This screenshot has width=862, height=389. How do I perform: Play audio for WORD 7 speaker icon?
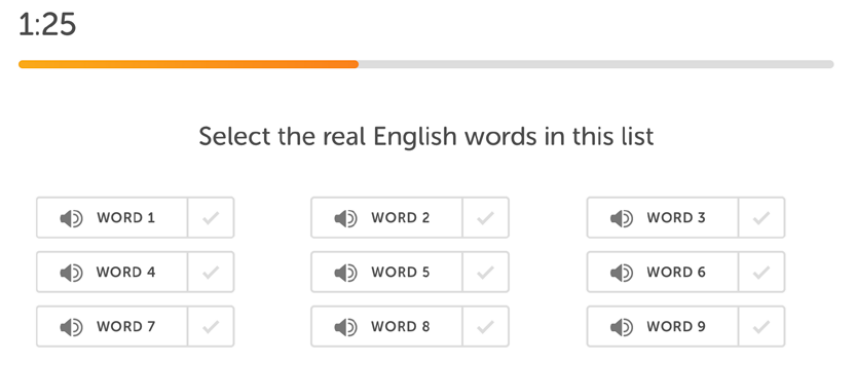coord(71,327)
